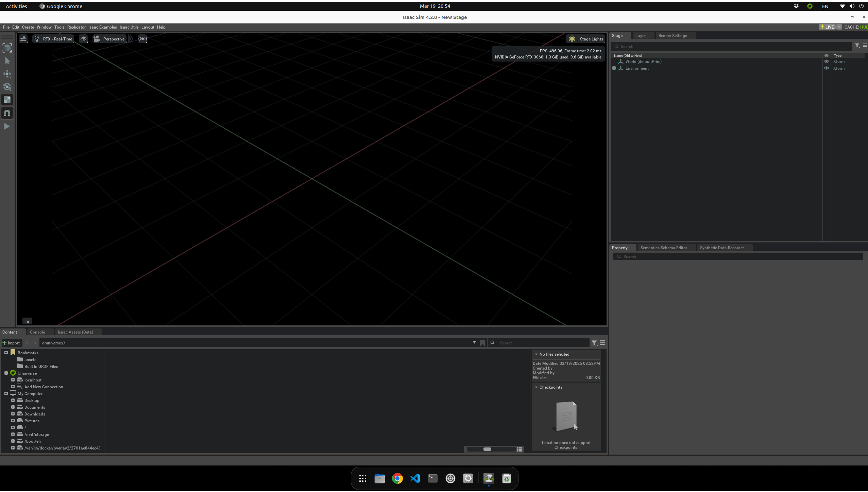Open Show Applications grid in dock
Image resolution: width=868 pixels, height=492 pixels.
(362, 479)
